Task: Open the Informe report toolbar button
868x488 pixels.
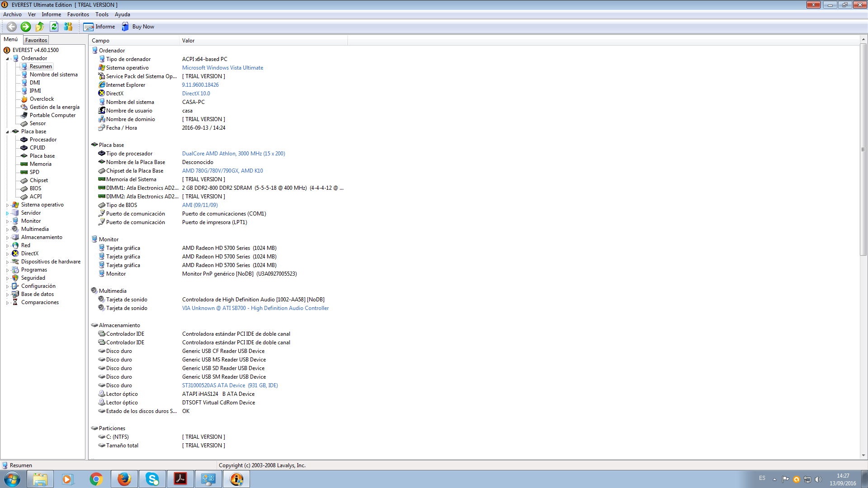Action: pos(99,27)
